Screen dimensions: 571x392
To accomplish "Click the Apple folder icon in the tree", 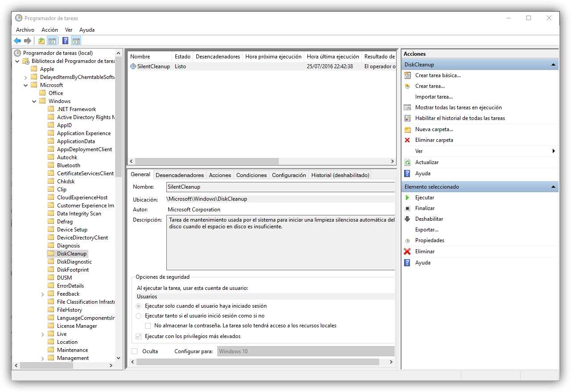I will coord(34,69).
